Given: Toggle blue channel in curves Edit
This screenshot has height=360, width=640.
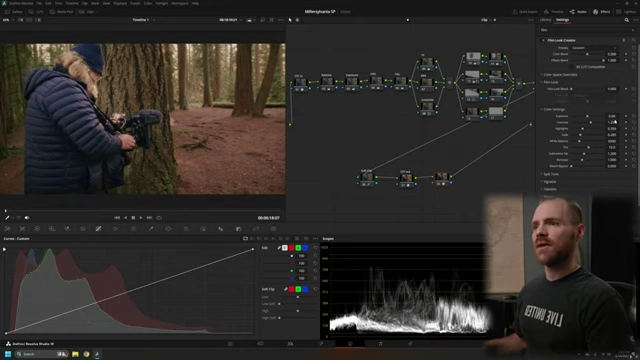Looking at the screenshot, I should (305, 248).
